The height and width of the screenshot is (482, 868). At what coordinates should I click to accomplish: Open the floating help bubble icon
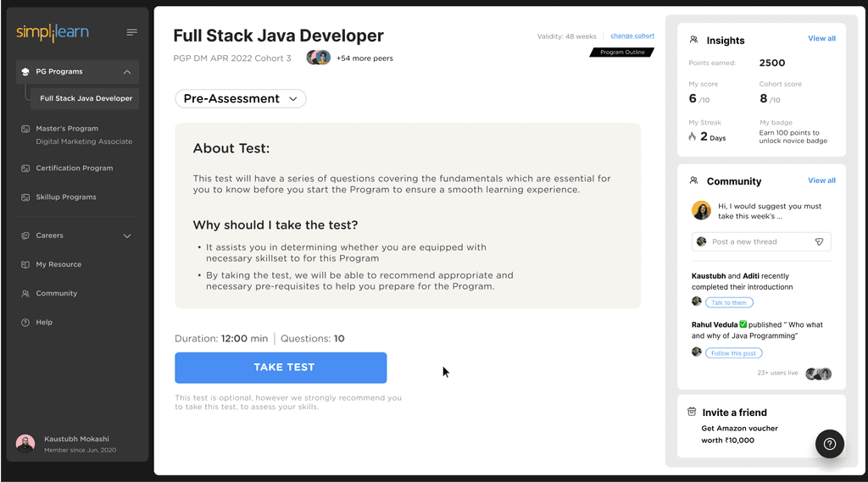point(829,444)
